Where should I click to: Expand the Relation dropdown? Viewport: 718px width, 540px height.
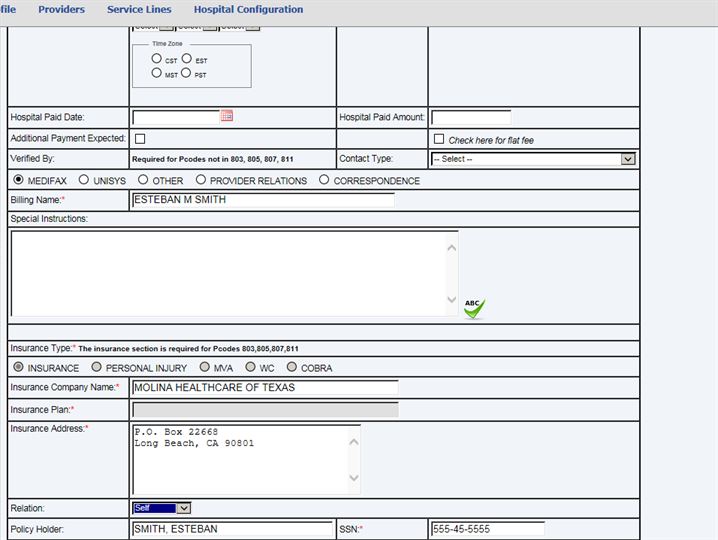tap(161, 508)
